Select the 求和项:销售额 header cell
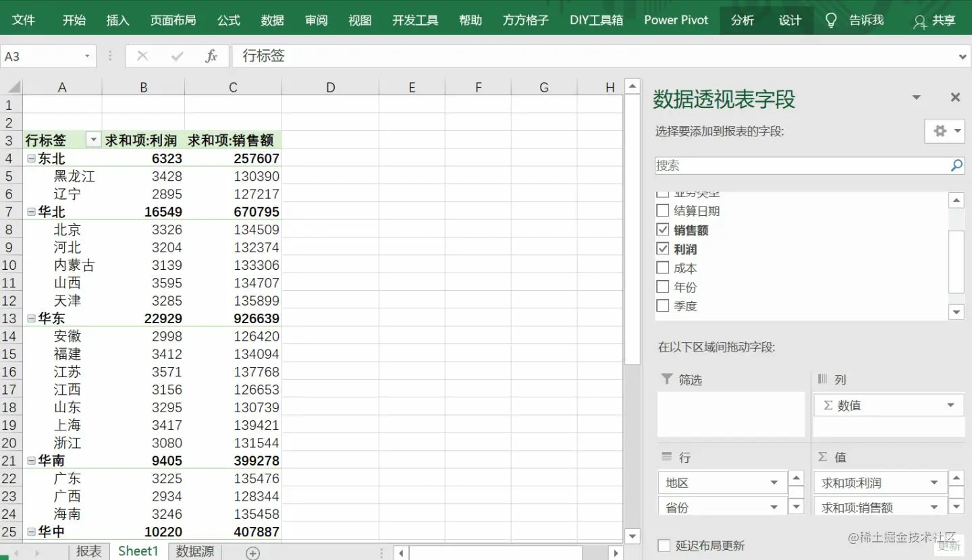972x560 pixels. [233, 140]
